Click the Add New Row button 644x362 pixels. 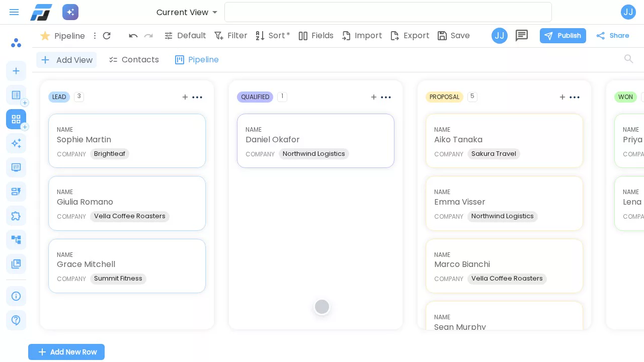[x=66, y=352]
